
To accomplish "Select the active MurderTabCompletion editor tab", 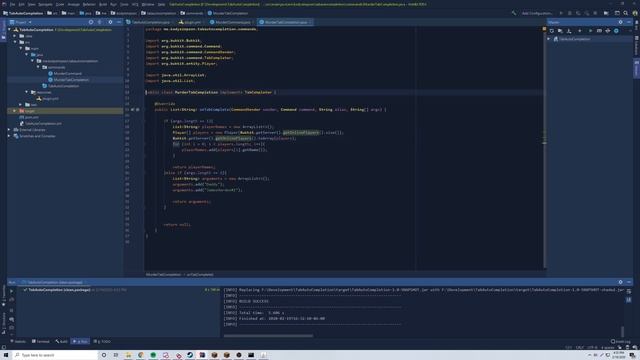I will pyautogui.click(x=284, y=22).
